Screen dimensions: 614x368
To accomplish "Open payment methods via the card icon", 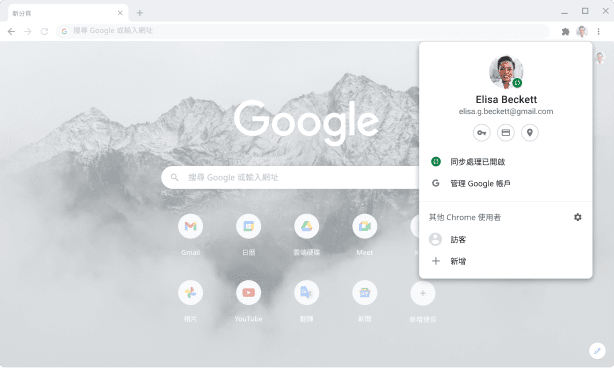I will pos(506,133).
